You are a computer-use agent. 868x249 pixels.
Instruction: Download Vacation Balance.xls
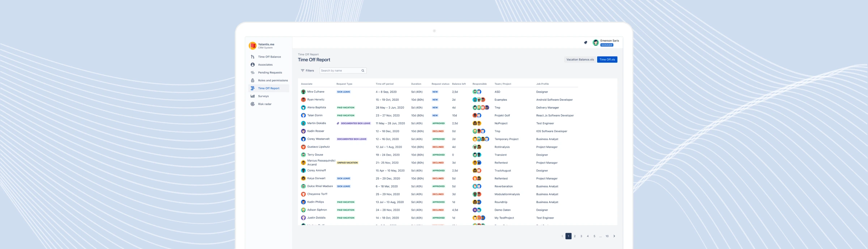[580, 60]
